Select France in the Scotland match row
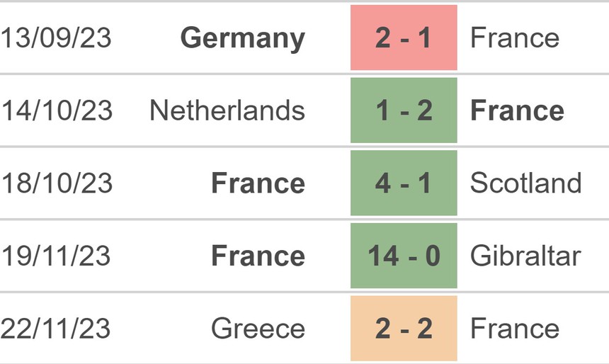609x364 pixels. click(258, 183)
